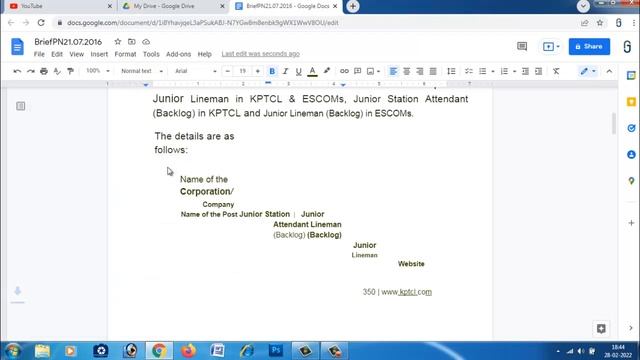This screenshot has height=360, width=640.
Task: Hide side panel chevron bottom right
Action: pyautogui.click(x=631, y=328)
